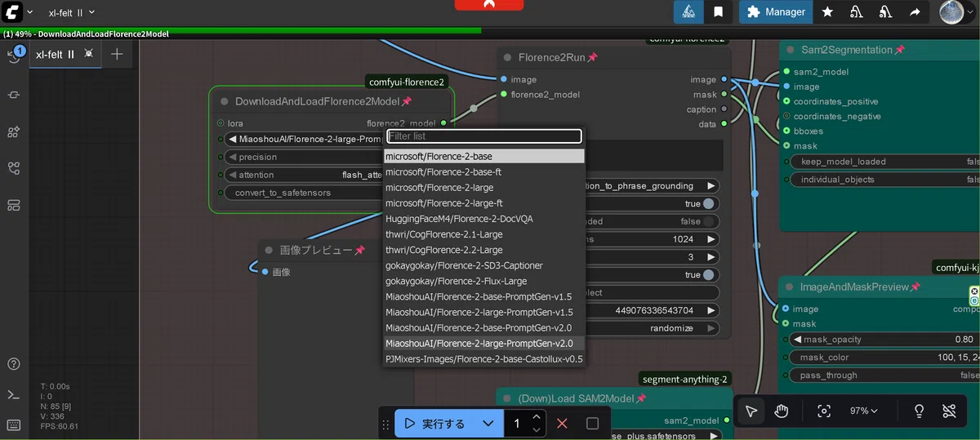Toggle the true switch above seed in Florence2Run
Screen dimensions: 980x440
pyautogui.click(x=708, y=275)
